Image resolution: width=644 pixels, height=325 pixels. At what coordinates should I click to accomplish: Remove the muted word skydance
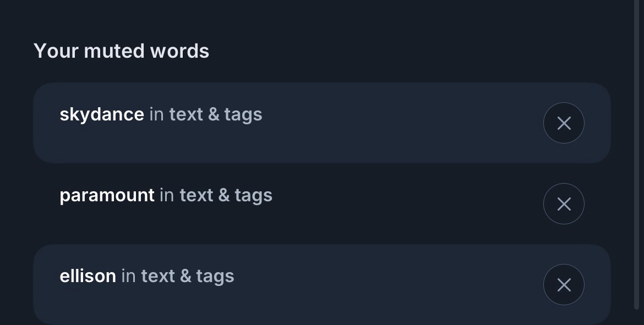click(564, 123)
